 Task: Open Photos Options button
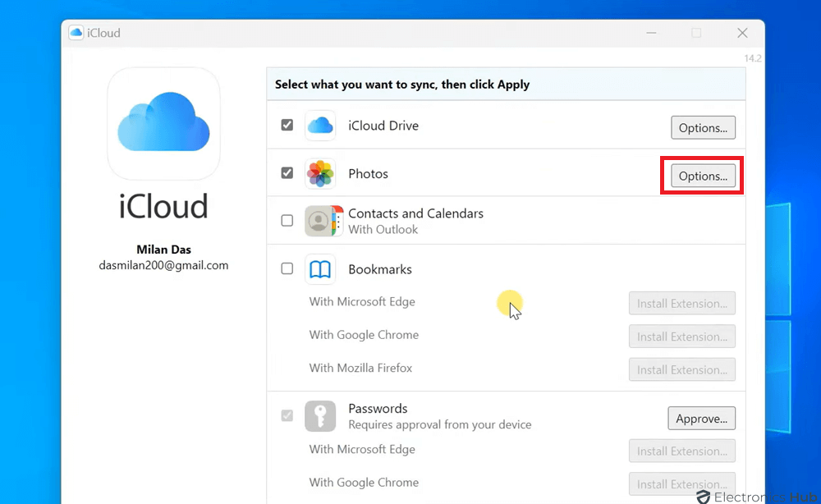click(x=703, y=176)
